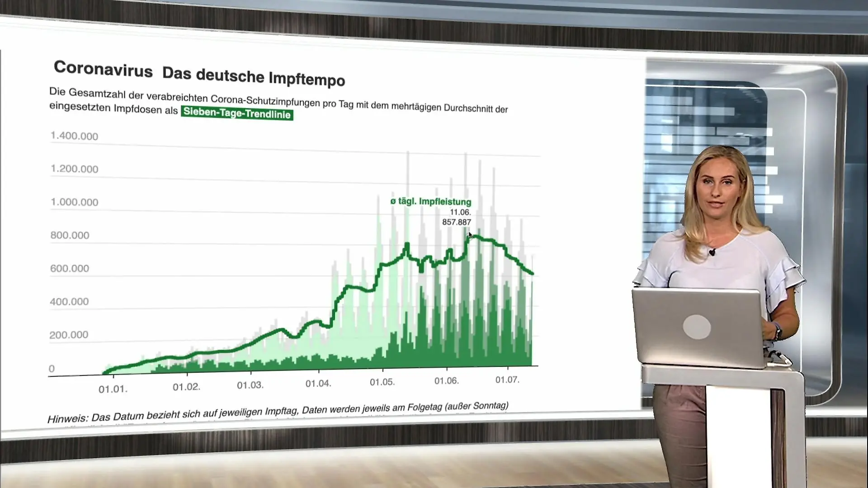868x488 pixels.
Task: Click the 01.01. date on x-axis
Action: 113,389
